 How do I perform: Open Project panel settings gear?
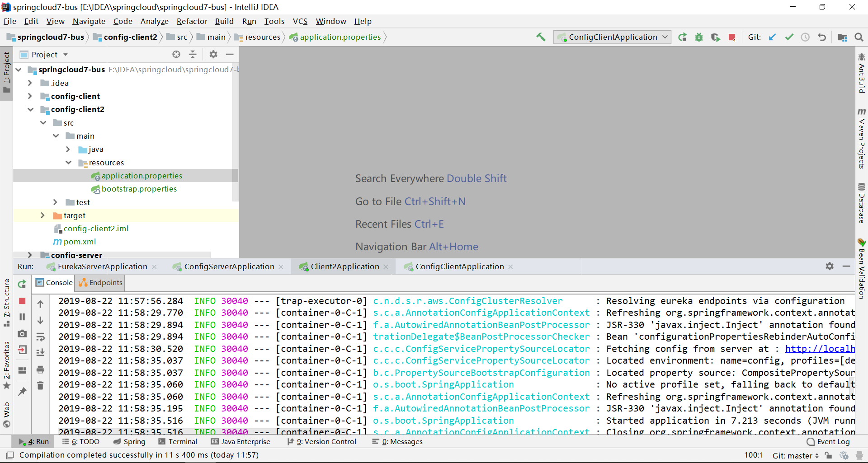click(x=213, y=54)
